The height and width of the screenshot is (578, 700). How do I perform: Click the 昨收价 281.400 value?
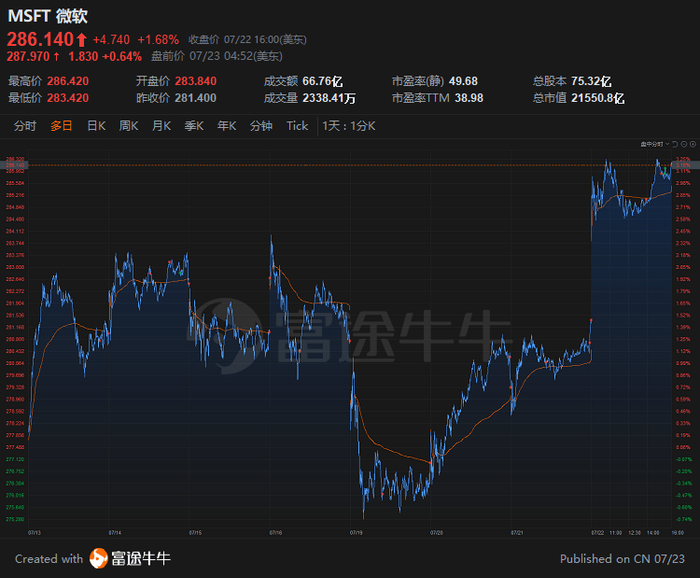(x=196, y=98)
